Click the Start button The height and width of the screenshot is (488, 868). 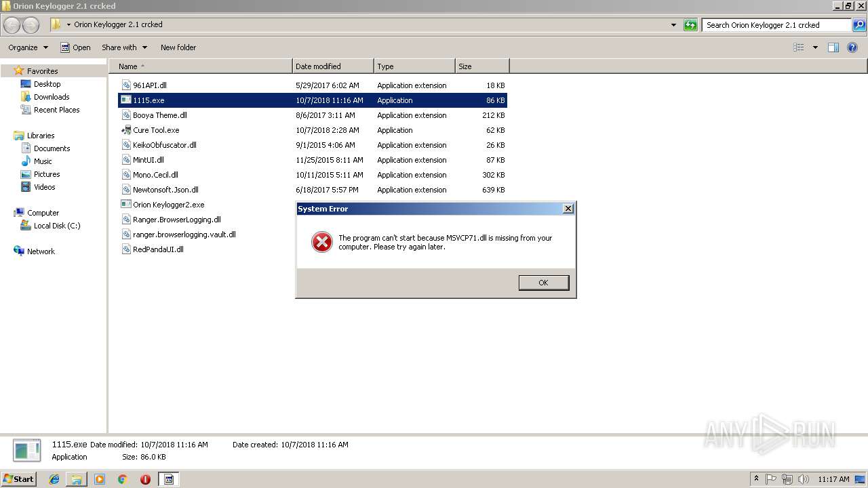(19, 479)
